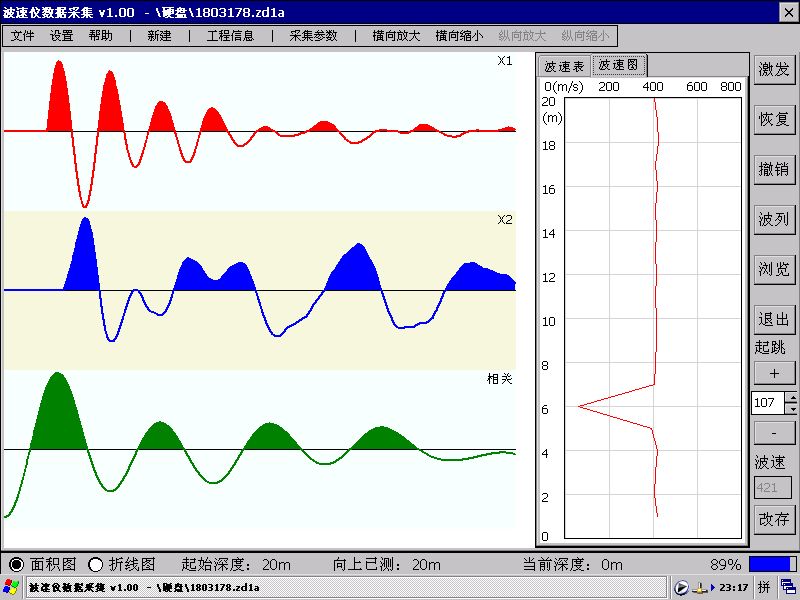Open the network connection tray icon

[702, 587]
